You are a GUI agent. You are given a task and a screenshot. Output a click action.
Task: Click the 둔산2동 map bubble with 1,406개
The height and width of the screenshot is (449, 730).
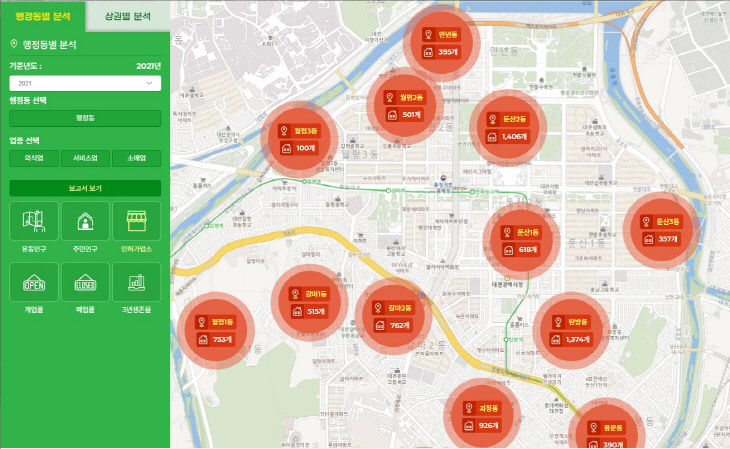(508, 127)
